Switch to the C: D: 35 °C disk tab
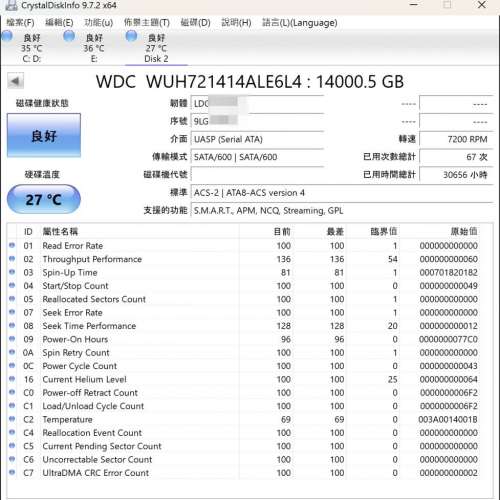This screenshot has height=500, width=500. click(31, 48)
